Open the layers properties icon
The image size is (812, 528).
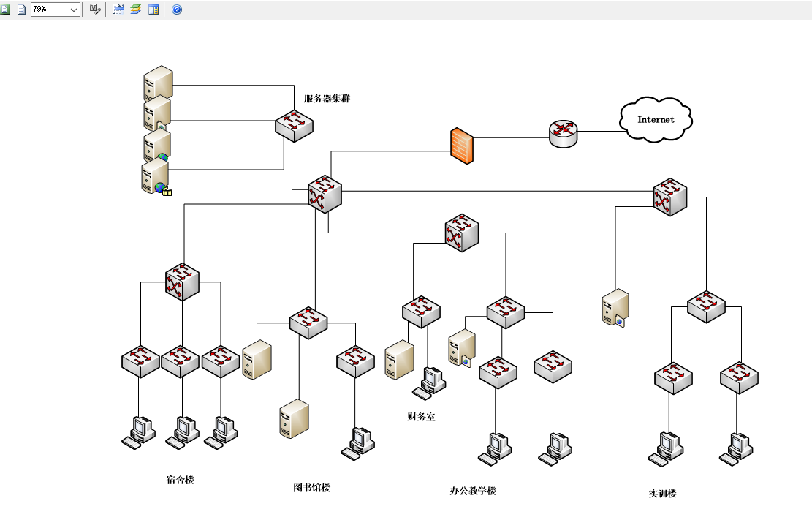point(136,10)
